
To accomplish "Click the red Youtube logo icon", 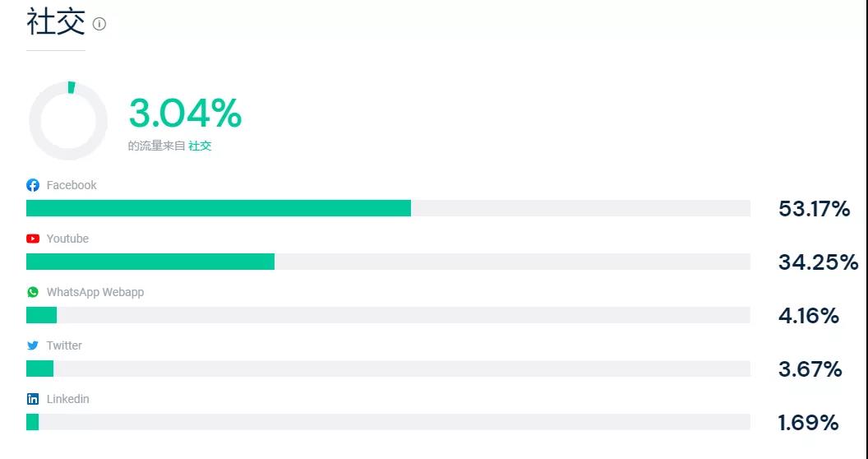I will (33, 239).
